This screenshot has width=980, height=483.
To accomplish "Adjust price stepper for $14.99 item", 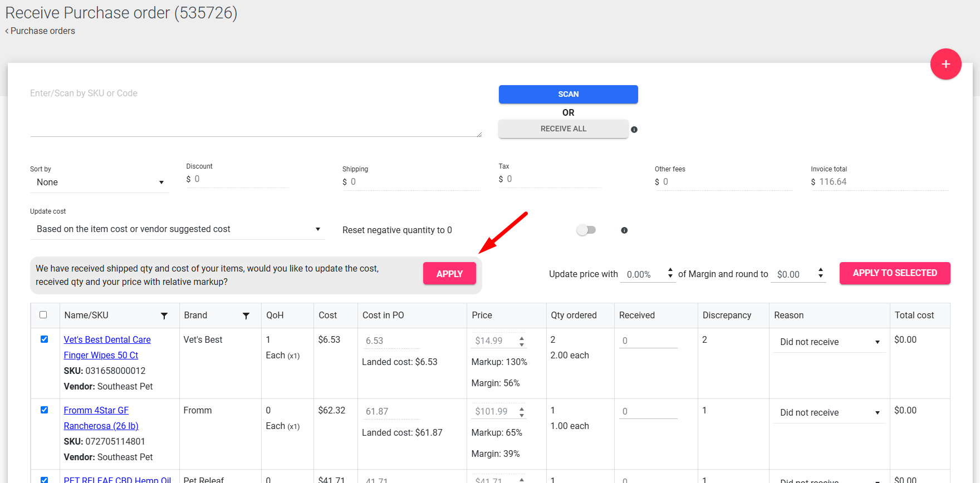I will [522, 341].
